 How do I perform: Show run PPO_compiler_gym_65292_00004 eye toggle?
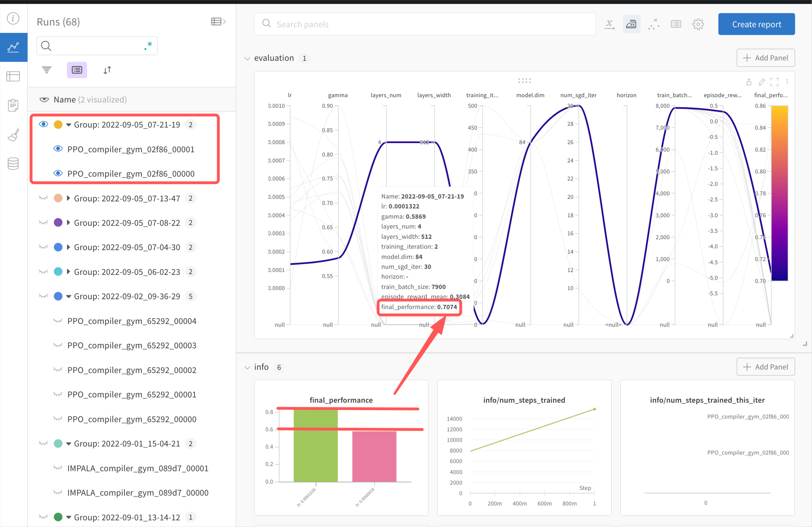click(x=58, y=321)
